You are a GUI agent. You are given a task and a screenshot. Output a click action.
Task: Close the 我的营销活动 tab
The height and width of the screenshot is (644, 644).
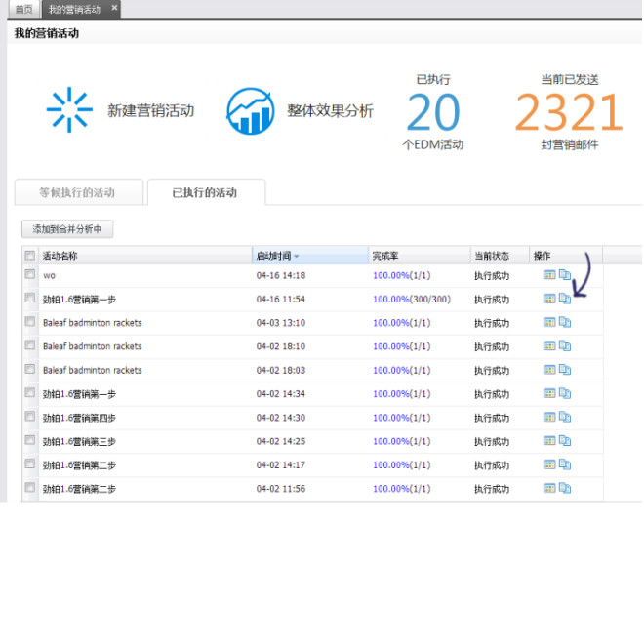click(114, 8)
